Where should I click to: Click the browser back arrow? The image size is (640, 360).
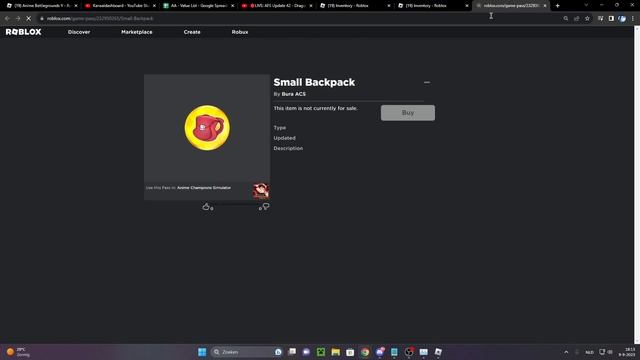[x=7, y=18]
